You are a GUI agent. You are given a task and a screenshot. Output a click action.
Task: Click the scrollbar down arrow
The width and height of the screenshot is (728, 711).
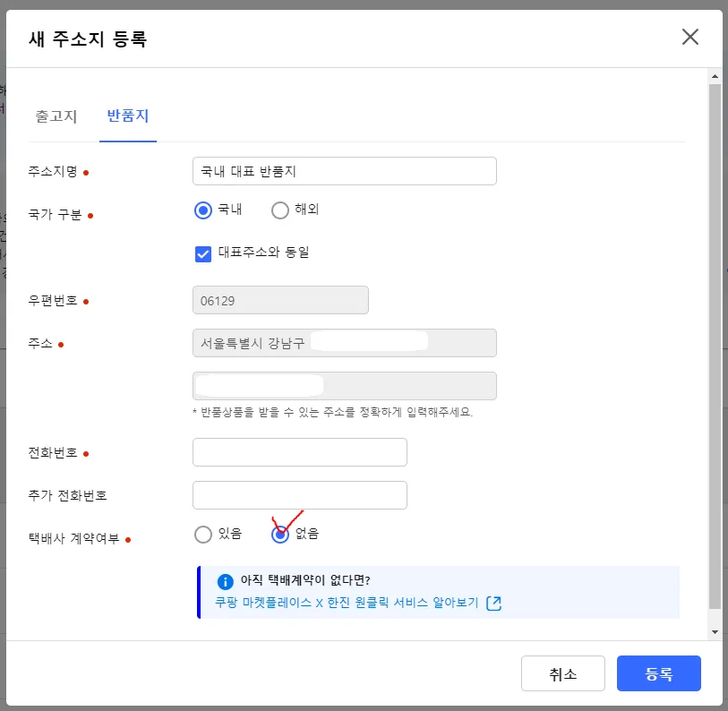(x=715, y=631)
